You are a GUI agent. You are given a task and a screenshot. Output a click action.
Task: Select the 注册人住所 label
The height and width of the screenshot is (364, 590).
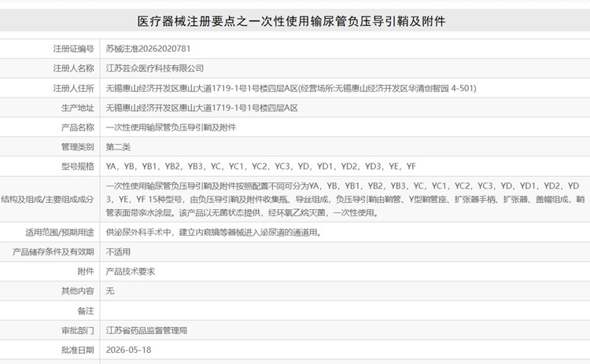[73, 88]
